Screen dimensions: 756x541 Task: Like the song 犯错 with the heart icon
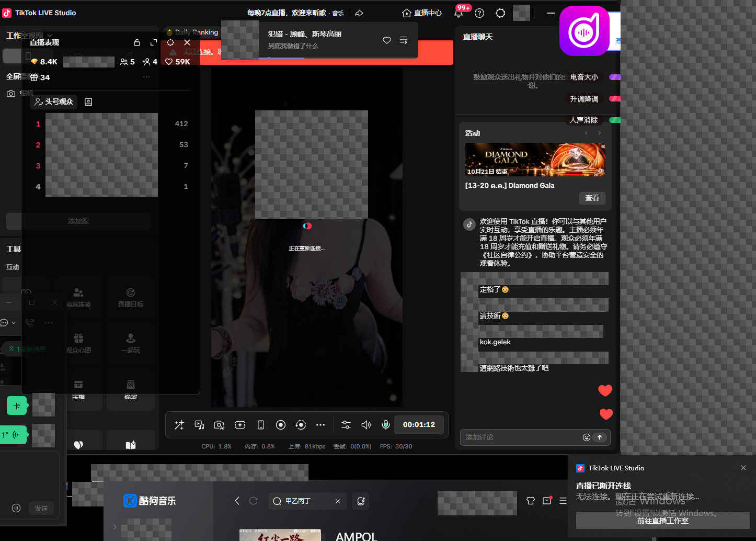387,40
